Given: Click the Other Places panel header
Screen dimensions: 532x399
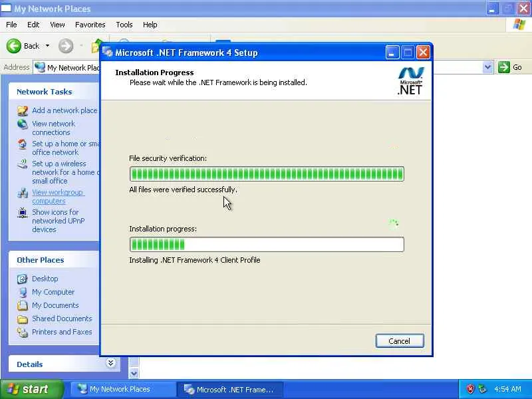Looking at the screenshot, I should pos(55,260).
